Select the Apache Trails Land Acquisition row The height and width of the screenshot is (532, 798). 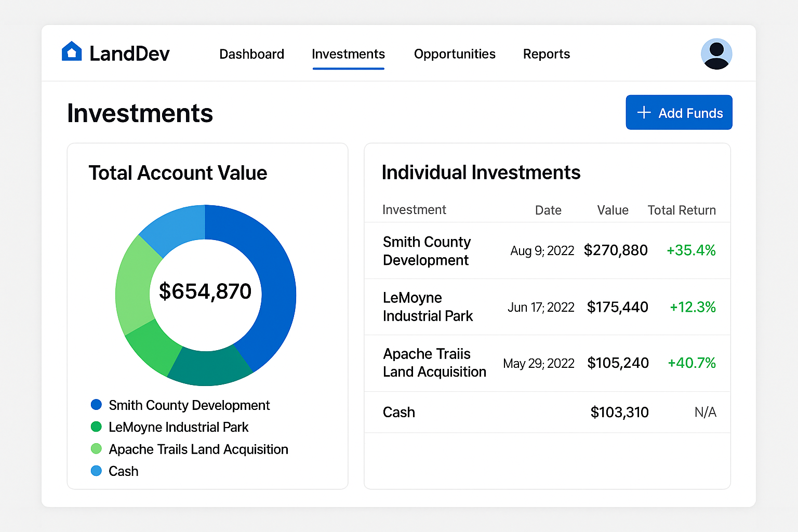(434, 363)
